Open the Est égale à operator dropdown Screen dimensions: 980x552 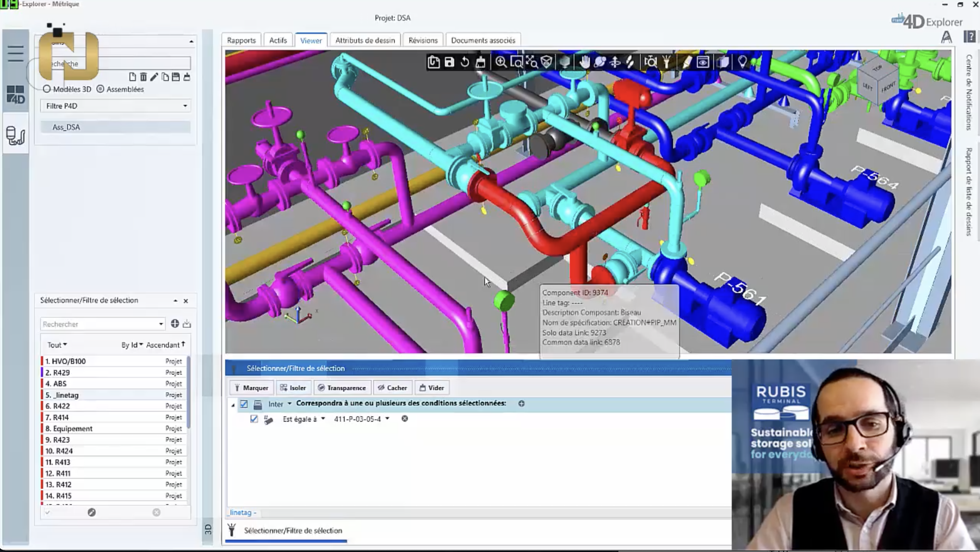(323, 419)
